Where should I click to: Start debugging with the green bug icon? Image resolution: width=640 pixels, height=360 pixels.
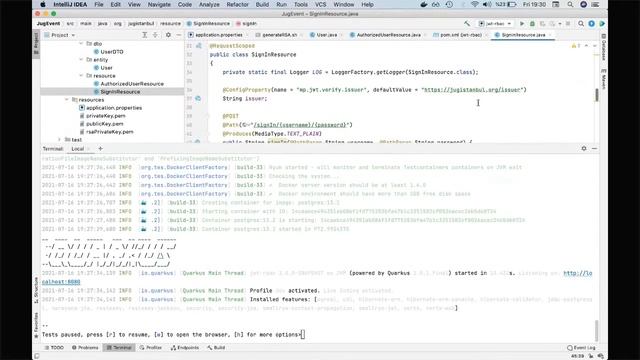pos(532,24)
